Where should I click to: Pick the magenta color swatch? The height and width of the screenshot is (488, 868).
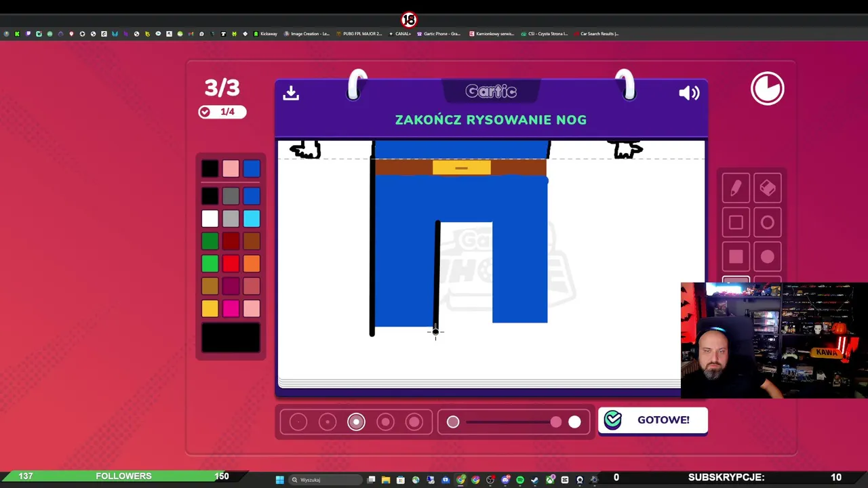tap(231, 309)
